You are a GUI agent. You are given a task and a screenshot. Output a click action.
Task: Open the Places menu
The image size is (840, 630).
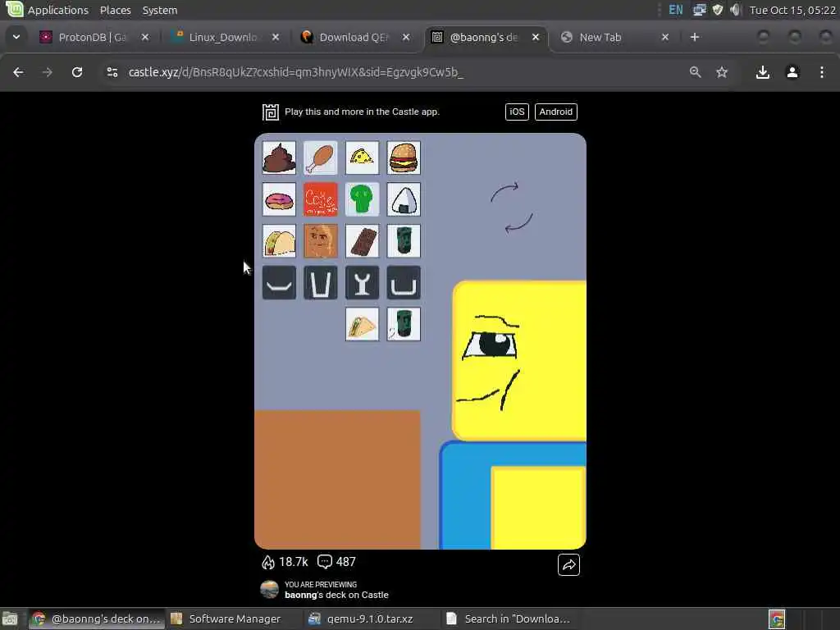coord(115,10)
